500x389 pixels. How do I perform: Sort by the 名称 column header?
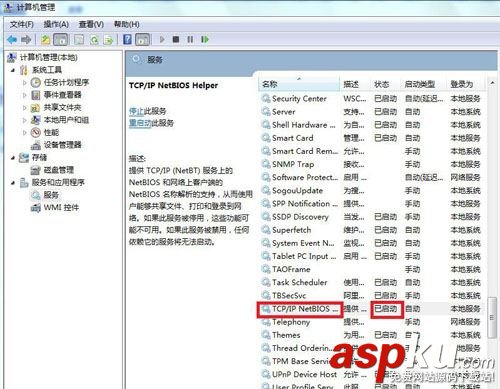click(x=299, y=84)
